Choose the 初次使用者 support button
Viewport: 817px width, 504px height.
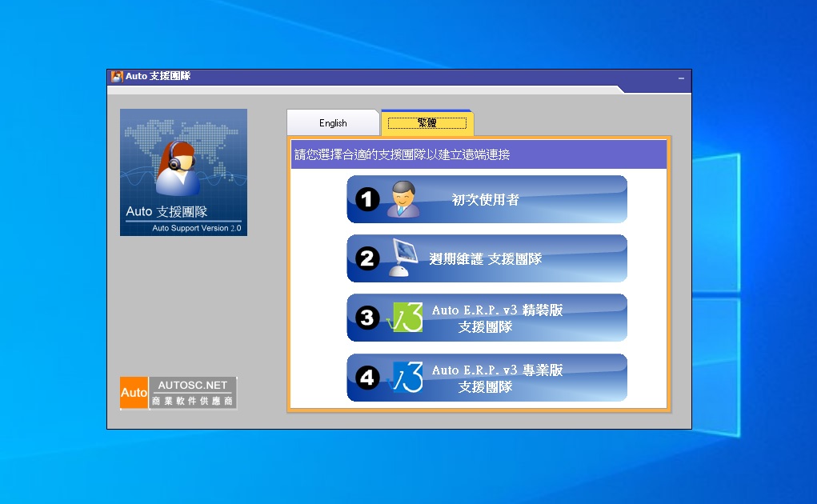[487, 199]
